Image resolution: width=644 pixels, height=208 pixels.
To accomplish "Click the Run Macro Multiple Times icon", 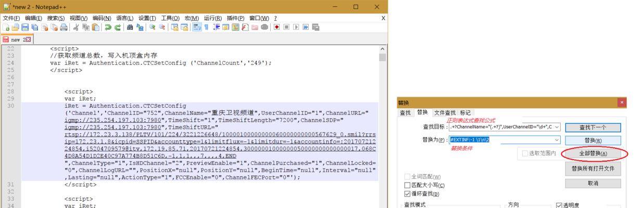I will tap(306, 27).
